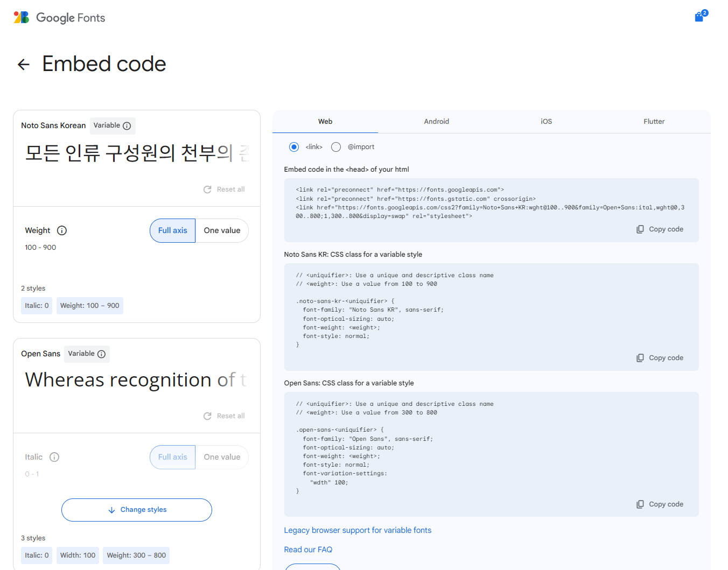
Task: Choose Full axis for Italic
Action: click(x=172, y=457)
